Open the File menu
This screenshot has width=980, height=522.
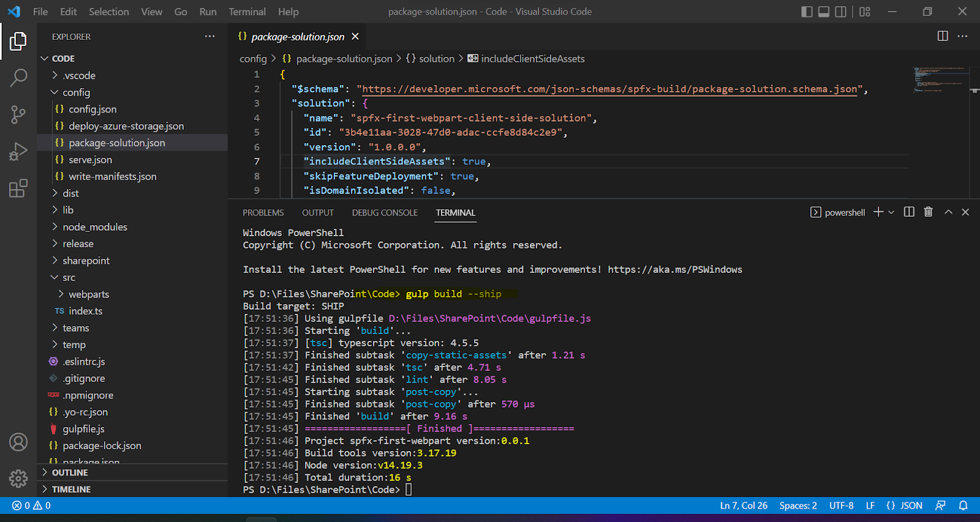(40, 12)
